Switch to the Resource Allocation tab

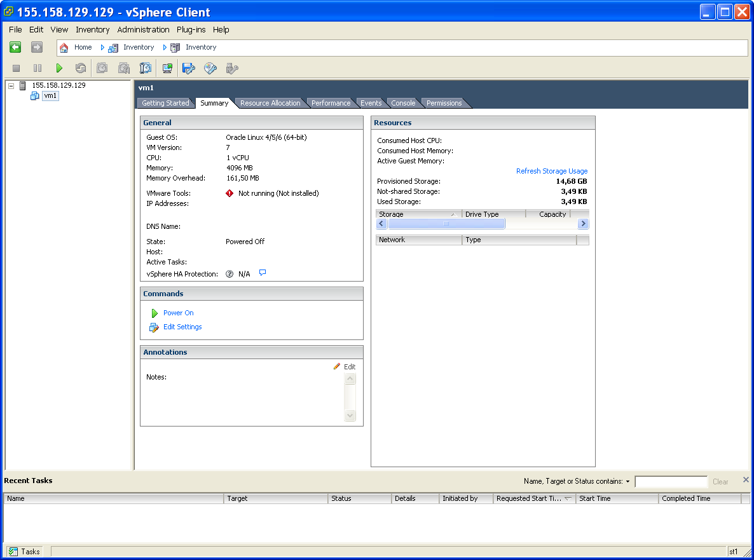point(270,103)
